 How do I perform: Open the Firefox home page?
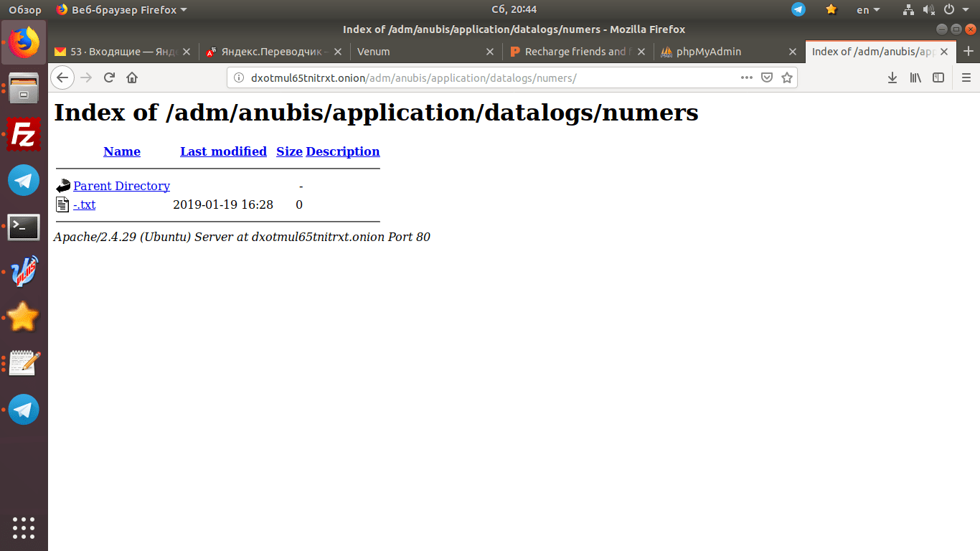pyautogui.click(x=132, y=77)
